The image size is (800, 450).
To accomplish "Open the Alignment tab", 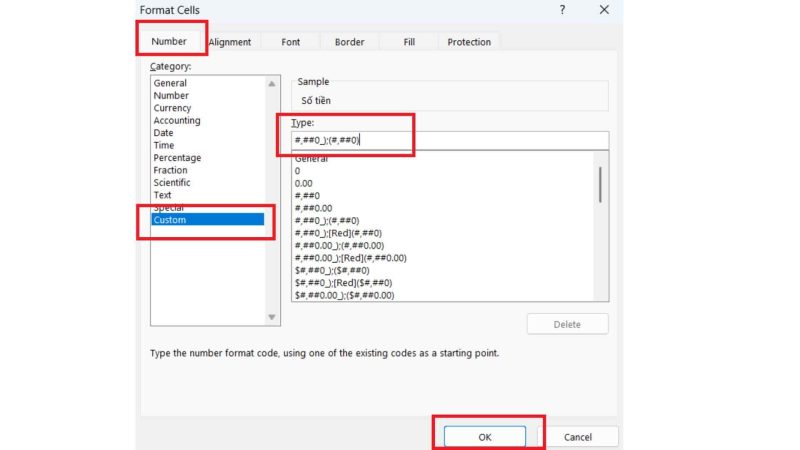I will coord(230,42).
